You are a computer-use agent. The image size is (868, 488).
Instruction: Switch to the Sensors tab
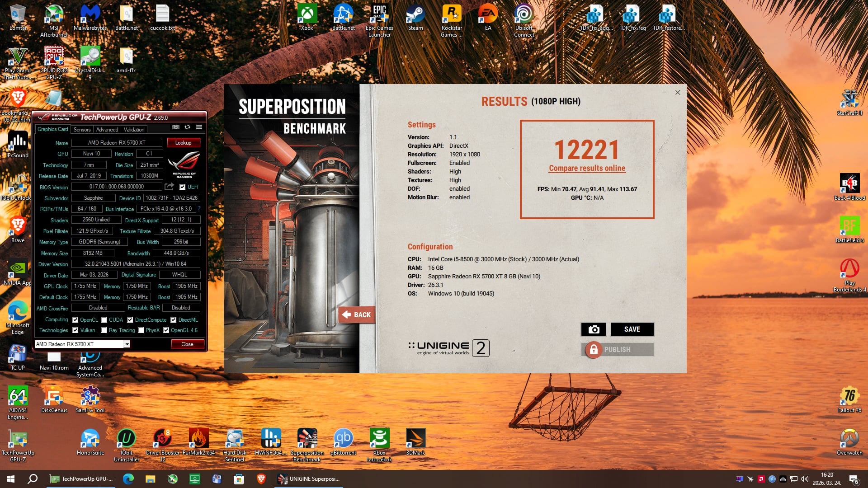(x=82, y=130)
